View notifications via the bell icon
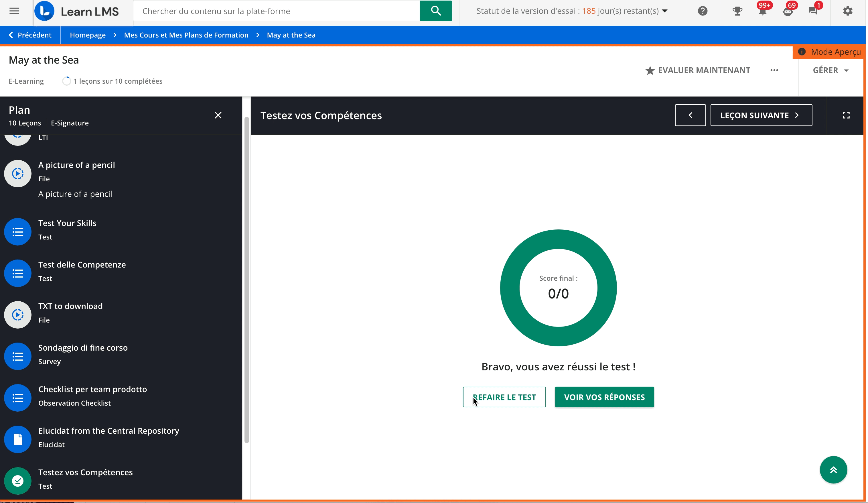Viewport: 868px width, 503px height. [762, 12]
